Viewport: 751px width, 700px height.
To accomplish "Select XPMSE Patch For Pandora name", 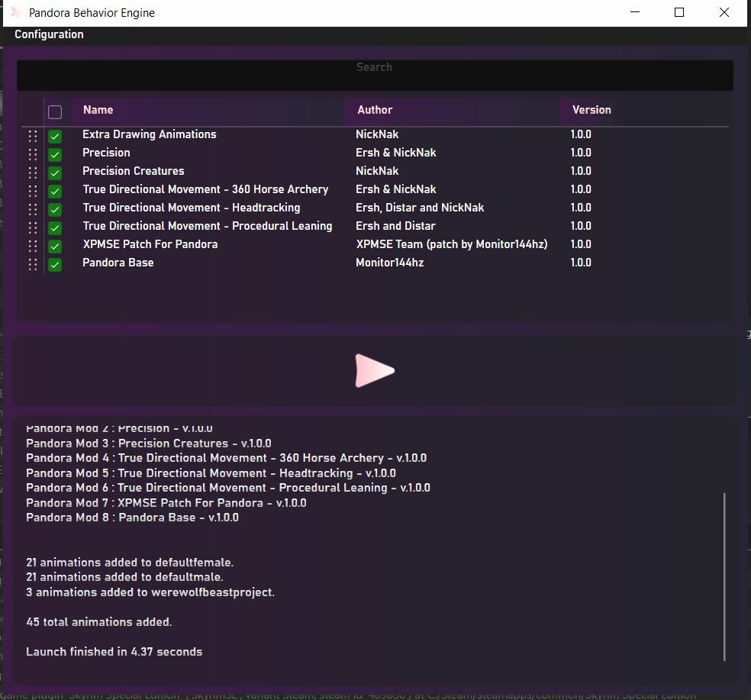I will tap(150, 244).
